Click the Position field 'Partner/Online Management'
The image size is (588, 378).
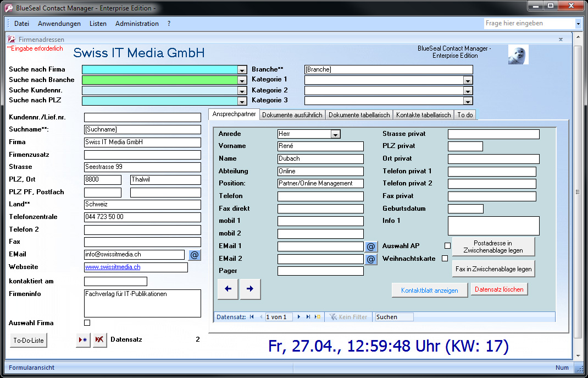tap(320, 184)
